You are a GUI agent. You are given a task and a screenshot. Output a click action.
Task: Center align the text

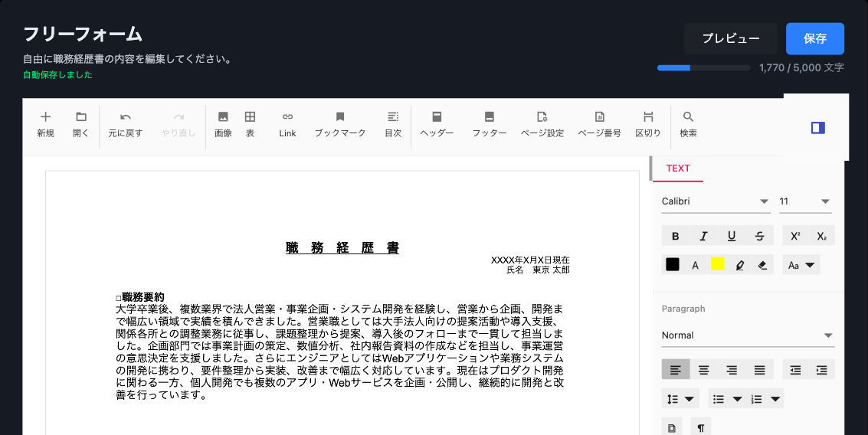coord(703,370)
